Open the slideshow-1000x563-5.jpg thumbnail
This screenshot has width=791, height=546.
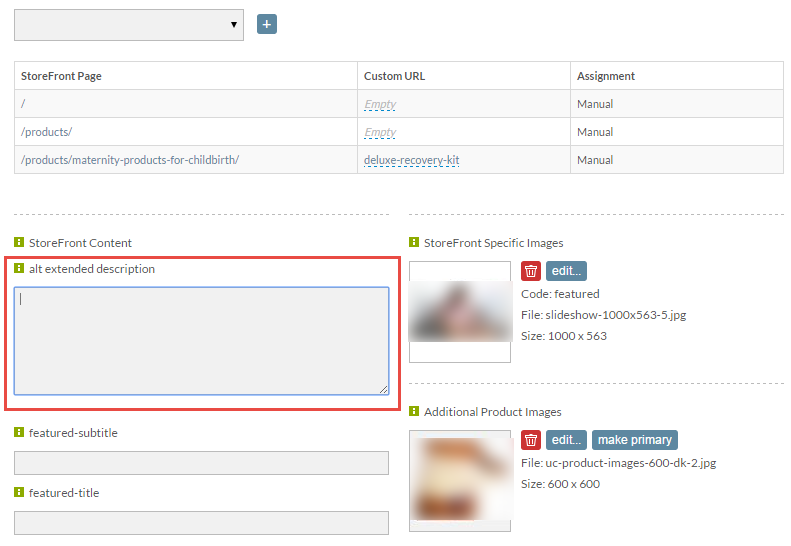[x=460, y=312]
